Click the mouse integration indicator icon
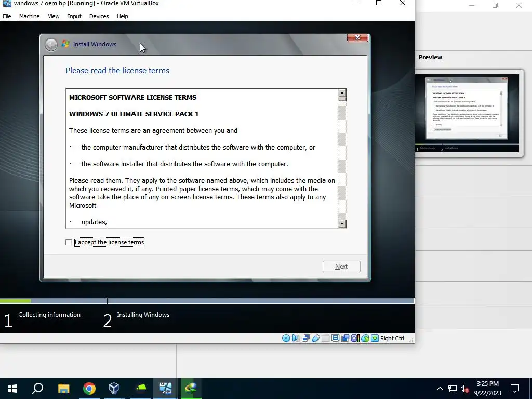The width and height of the screenshot is (532, 399). coord(365,338)
